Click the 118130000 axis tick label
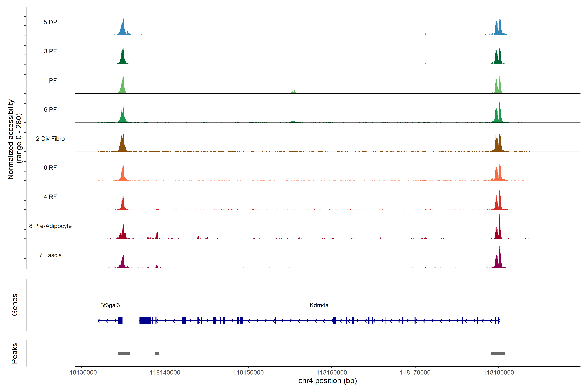Screen dimensions: 588x392 [81, 372]
